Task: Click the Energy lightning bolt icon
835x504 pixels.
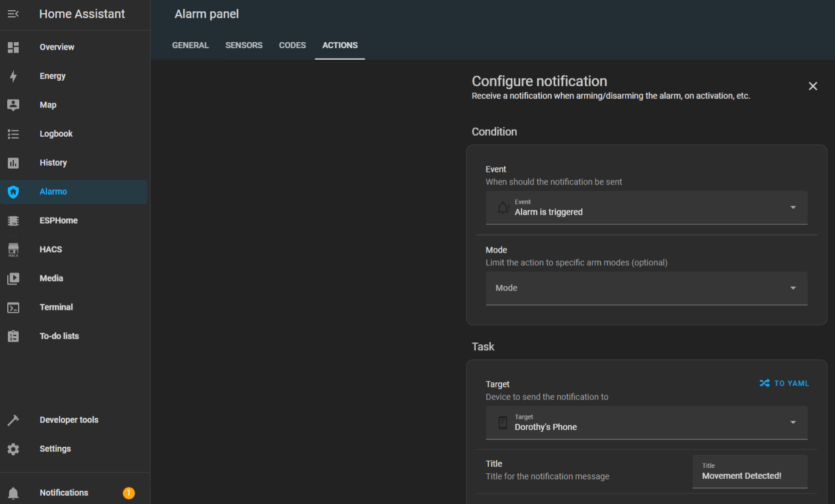Action: (13, 76)
